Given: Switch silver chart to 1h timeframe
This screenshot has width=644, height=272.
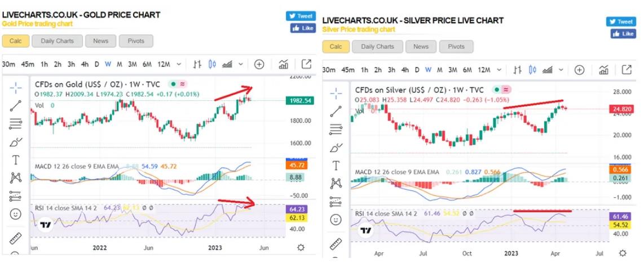Looking at the screenshot, I should tap(365, 70).
